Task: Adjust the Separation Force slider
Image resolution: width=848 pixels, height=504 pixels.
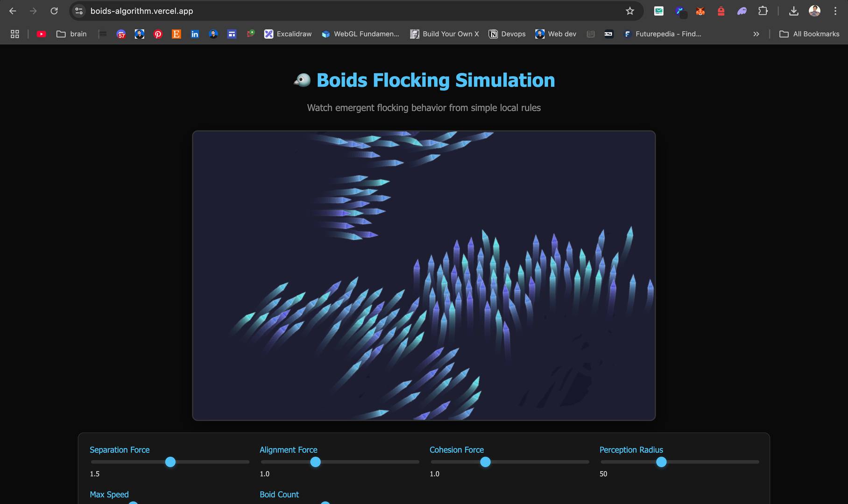Action: [x=170, y=462]
